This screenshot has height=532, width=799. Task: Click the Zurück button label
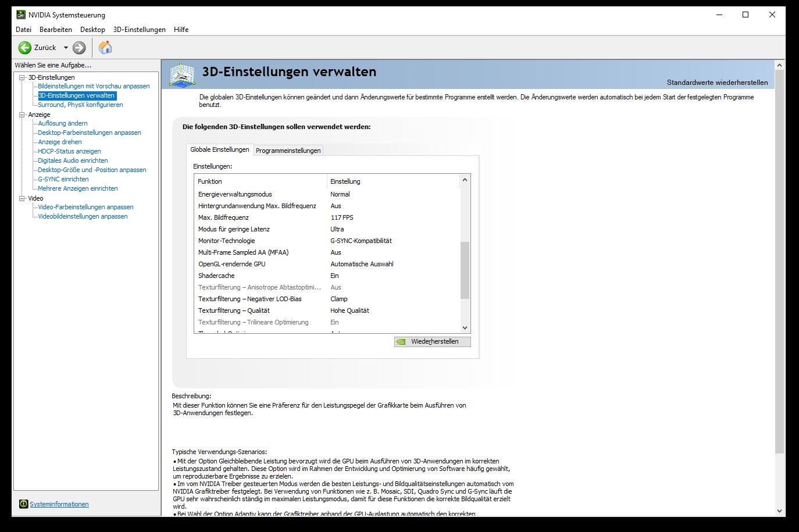tap(45, 48)
